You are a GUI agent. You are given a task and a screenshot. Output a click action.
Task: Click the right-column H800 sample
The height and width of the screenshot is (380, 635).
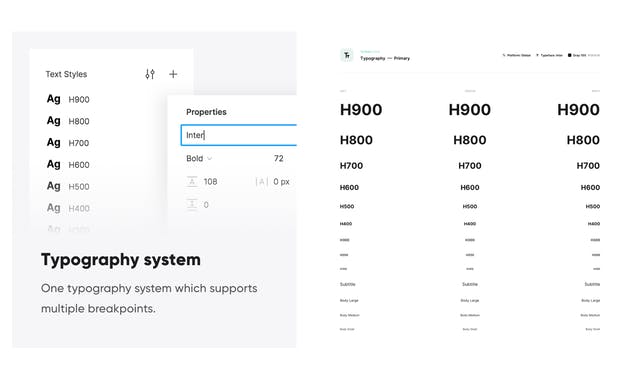point(583,140)
